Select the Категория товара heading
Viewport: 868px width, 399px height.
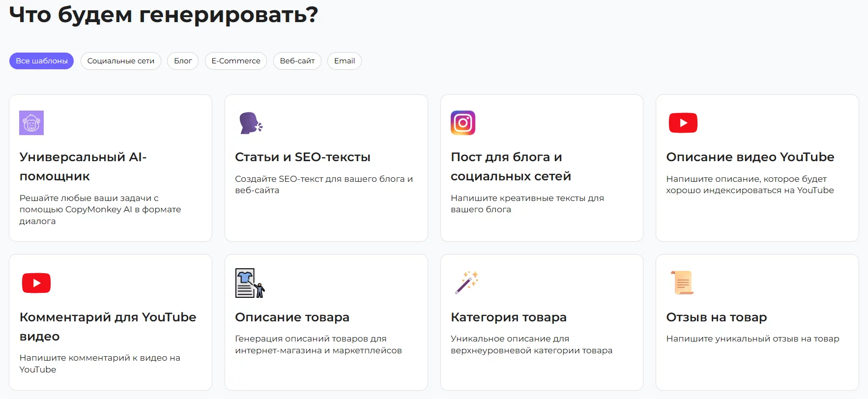pyautogui.click(x=509, y=317)
